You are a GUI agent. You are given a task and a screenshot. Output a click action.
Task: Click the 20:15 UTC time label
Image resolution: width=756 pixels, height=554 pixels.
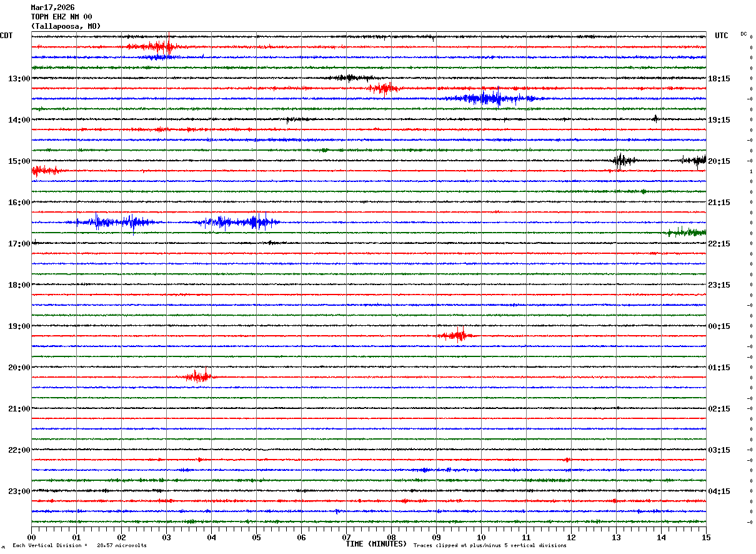[x=719, y=161]
